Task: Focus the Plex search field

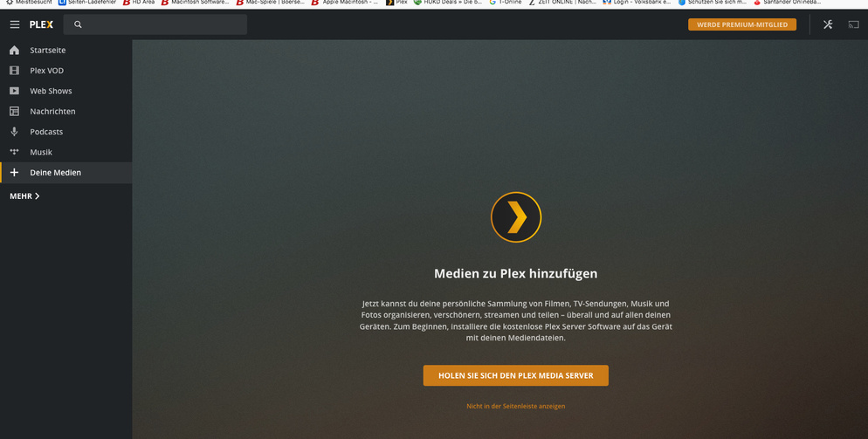Action: tap(155, 24)
